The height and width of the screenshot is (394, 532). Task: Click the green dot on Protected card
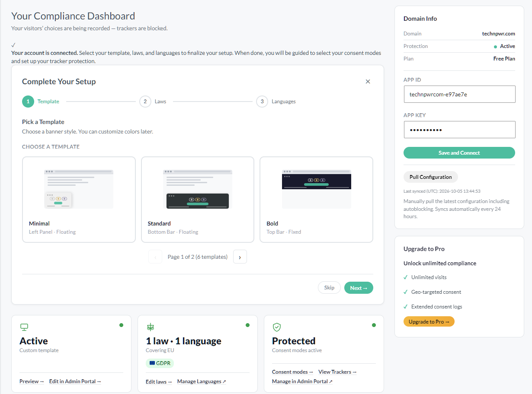(374, 325)
